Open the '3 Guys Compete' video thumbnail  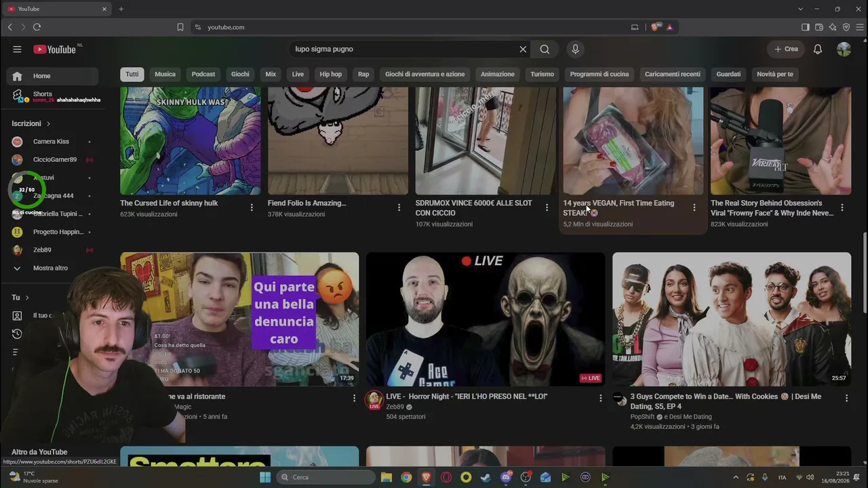coord(732,319)
